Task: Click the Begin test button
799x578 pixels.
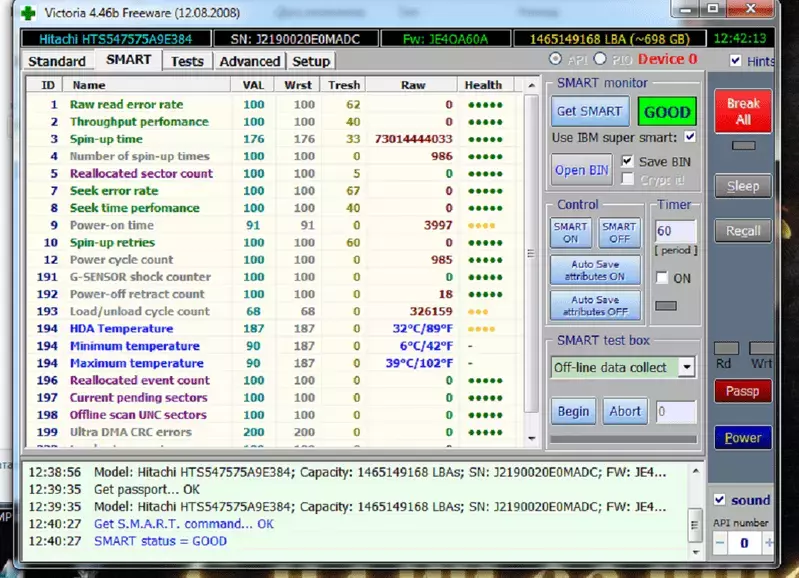Action: pos(573,411)
